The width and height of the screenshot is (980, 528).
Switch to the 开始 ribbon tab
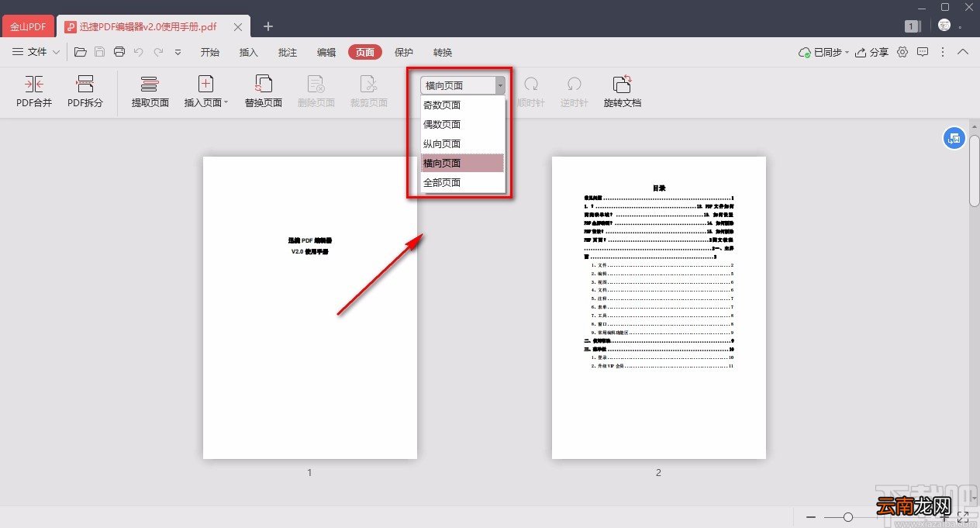click(210, 52)
